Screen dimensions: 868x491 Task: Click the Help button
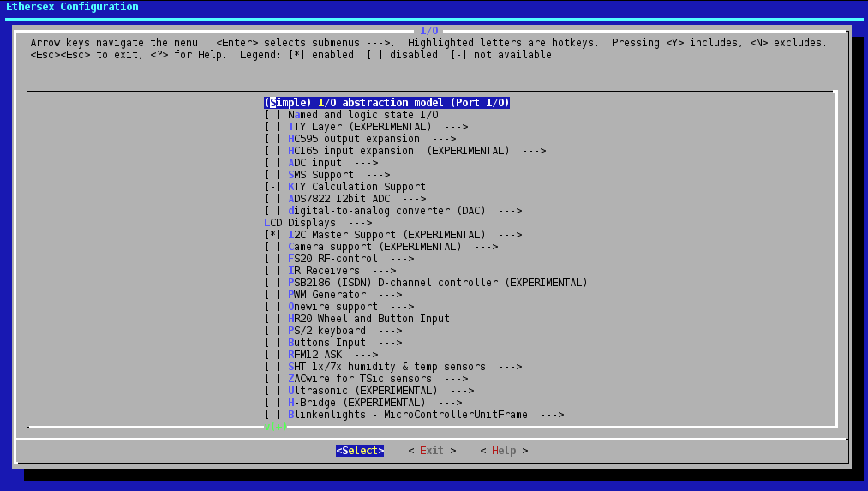(x=504, y=451)
